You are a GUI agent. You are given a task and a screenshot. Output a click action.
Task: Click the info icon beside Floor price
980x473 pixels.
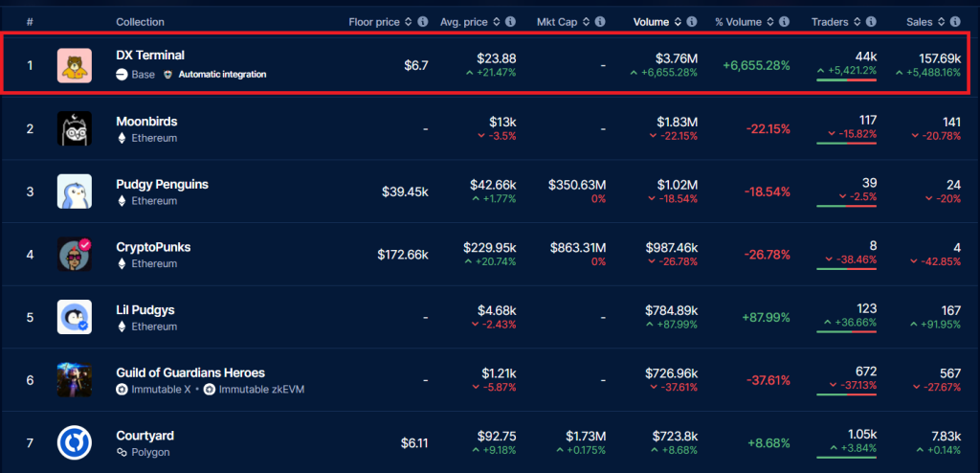click(x=422, y=21)
